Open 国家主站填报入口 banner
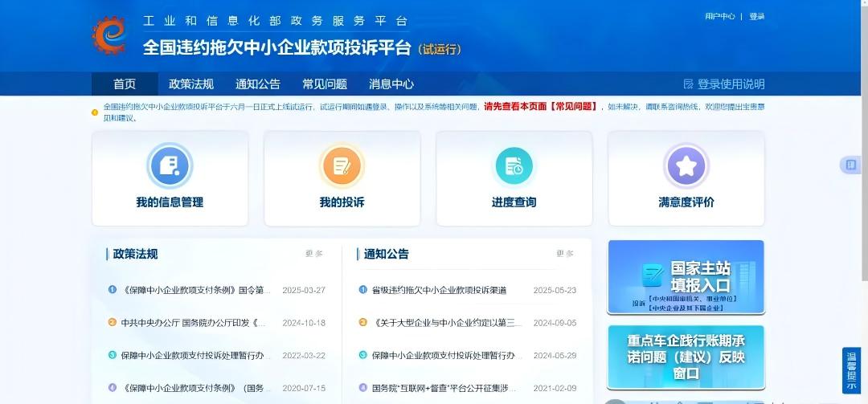 click(686, 277)
